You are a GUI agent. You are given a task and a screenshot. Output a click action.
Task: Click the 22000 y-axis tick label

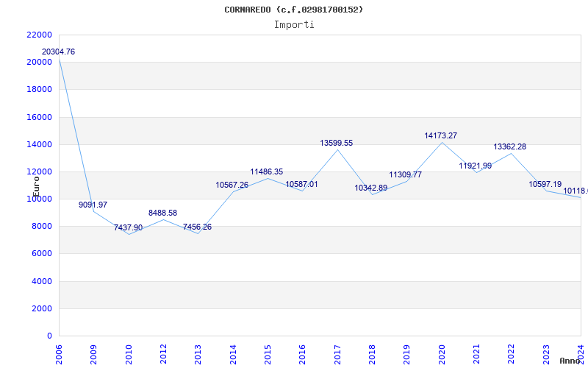pos(39,35)
